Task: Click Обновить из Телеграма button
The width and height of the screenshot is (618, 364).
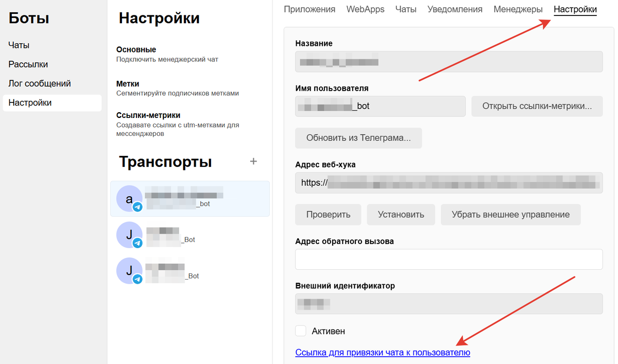Action: [358, 138]
